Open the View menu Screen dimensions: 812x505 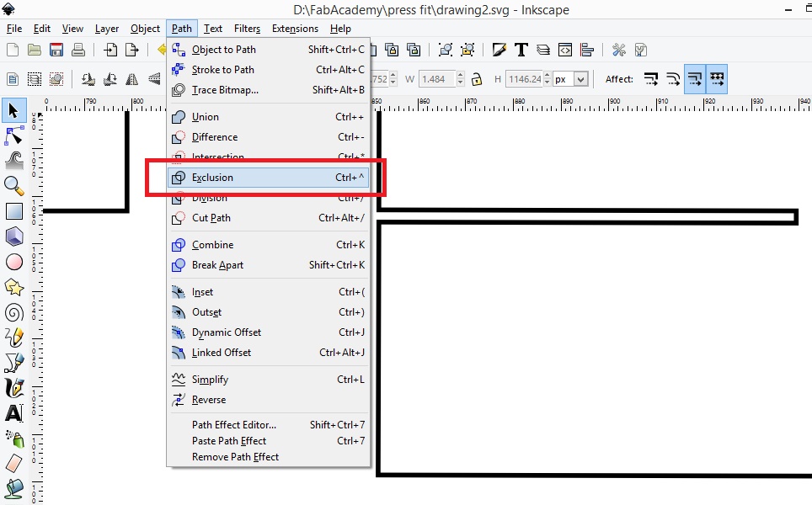pos(72,29)
